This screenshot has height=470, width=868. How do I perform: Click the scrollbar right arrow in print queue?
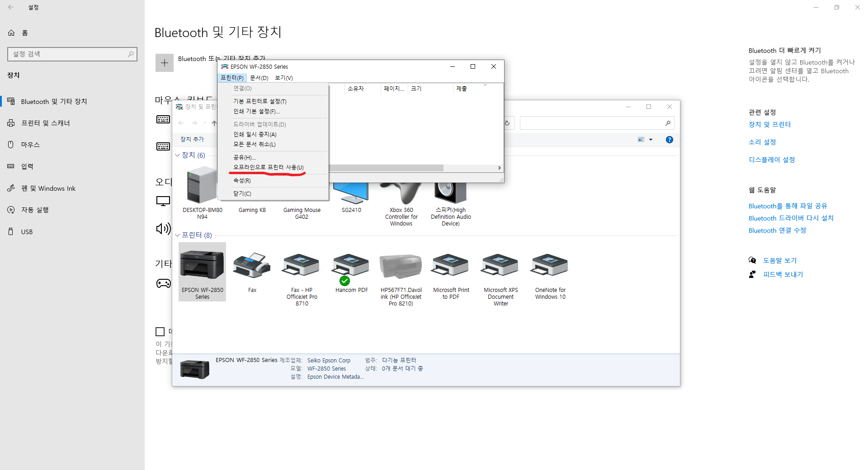tap(499, 168)
